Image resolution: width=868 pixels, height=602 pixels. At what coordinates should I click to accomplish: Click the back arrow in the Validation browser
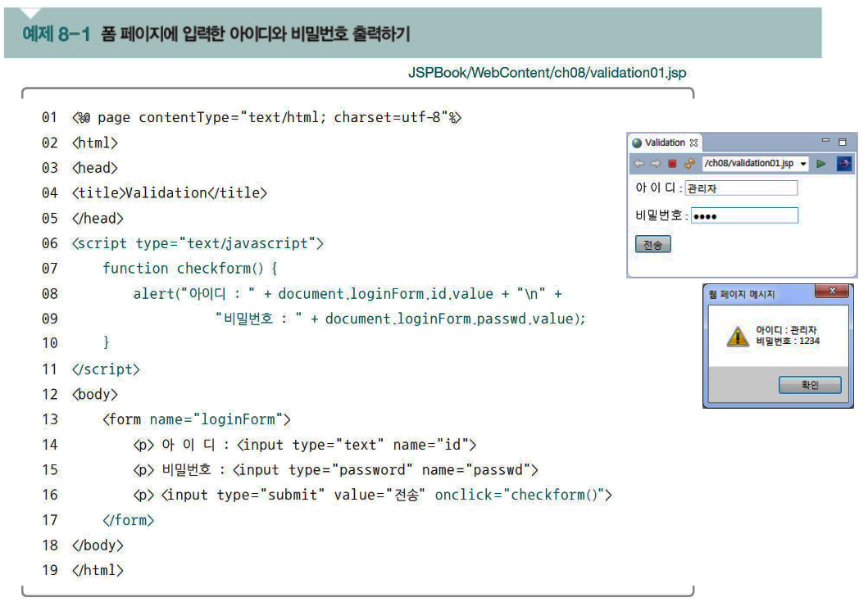point(639,163)
